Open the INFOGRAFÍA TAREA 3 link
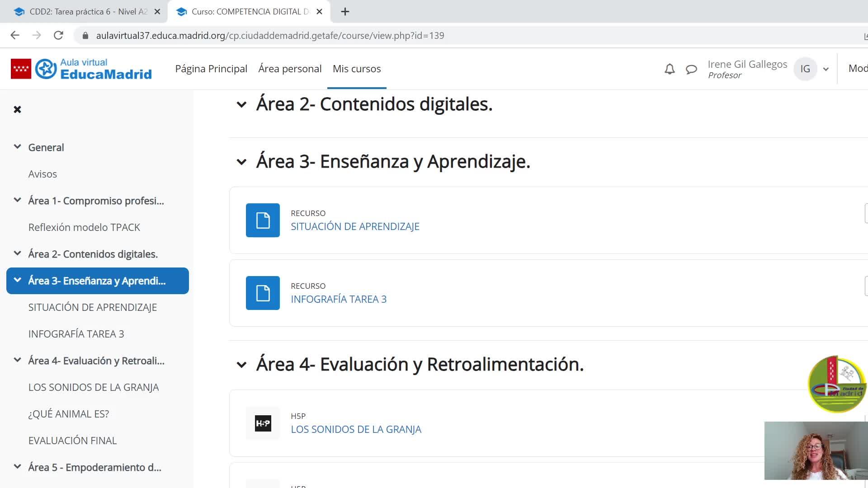Image resolution: width=868 pixels, height=488 pixels. click(339, 299)
